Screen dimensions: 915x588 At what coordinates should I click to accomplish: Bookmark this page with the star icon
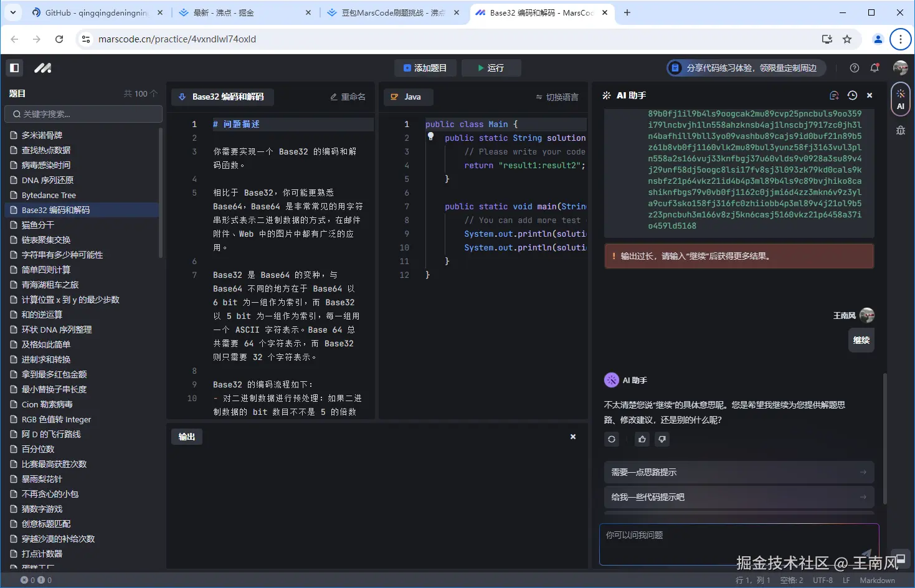click(847, 39)
